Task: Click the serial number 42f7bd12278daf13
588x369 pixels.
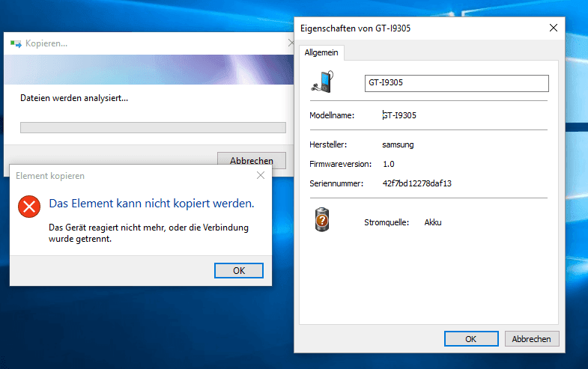Action: point(417,183)
